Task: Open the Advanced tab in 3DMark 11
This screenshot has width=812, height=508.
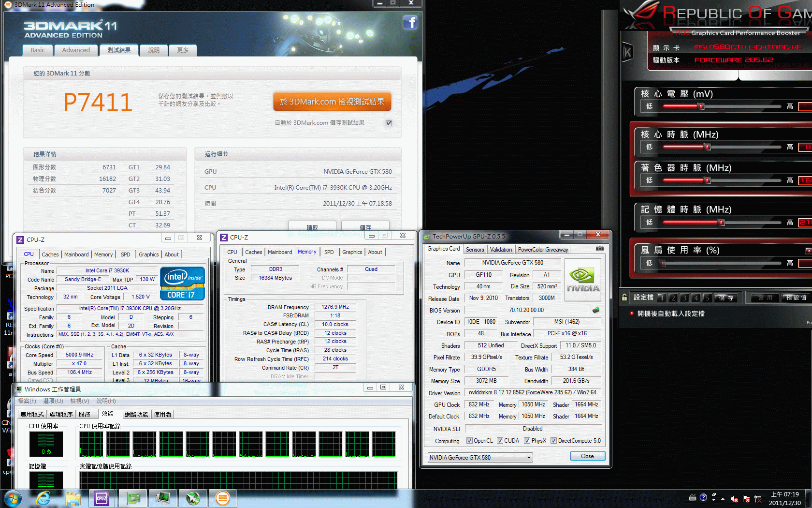Action: pos(76,50)
